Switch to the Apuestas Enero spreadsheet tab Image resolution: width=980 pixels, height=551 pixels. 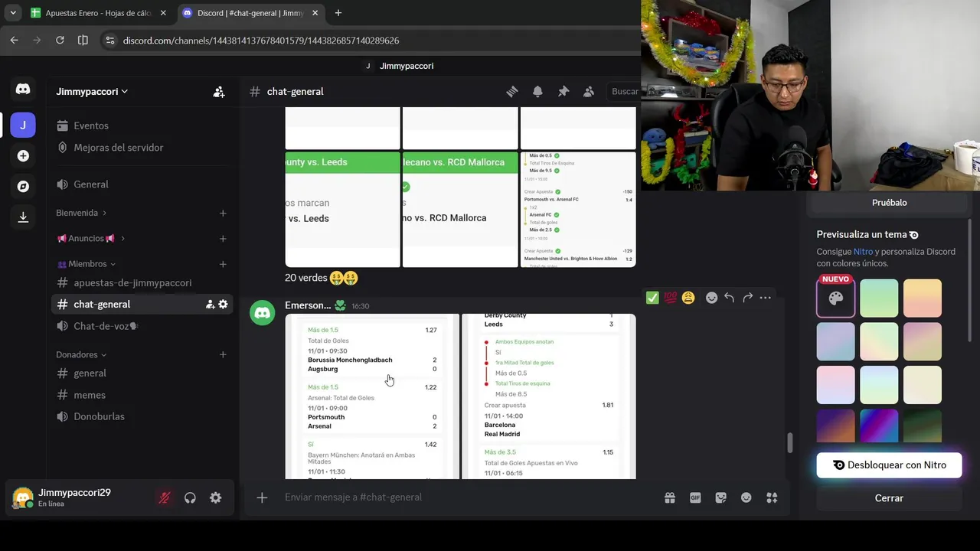[x=97, y=13]
